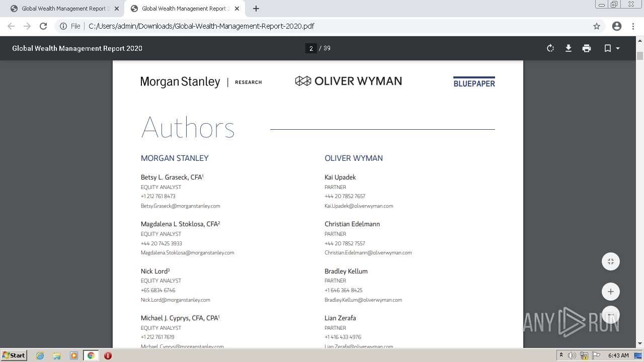Click the name Michael J. Cyprys

click(180, 318)
